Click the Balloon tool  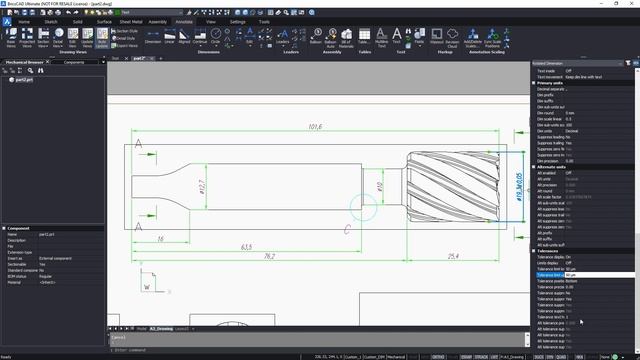[x=316, y=37]
